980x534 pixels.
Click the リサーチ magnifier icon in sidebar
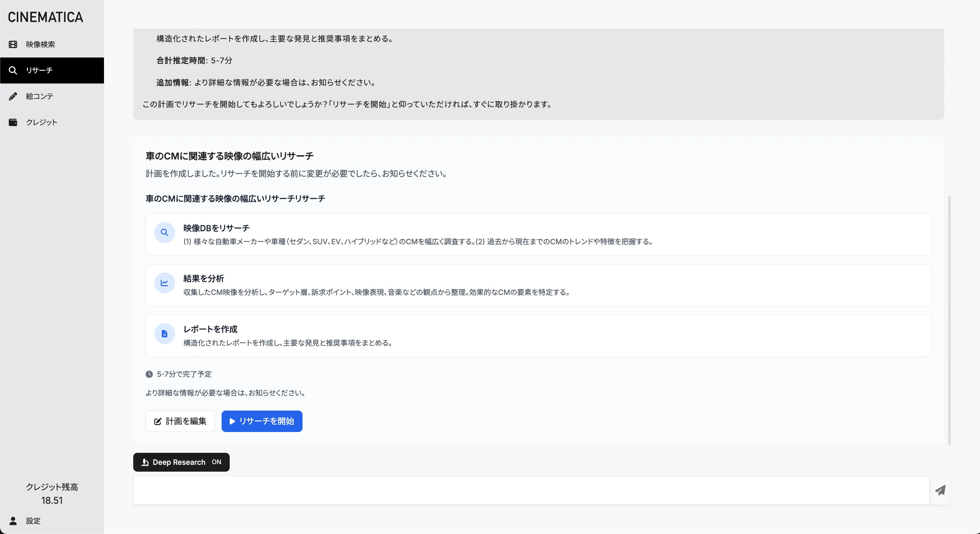tap(13, 70)
